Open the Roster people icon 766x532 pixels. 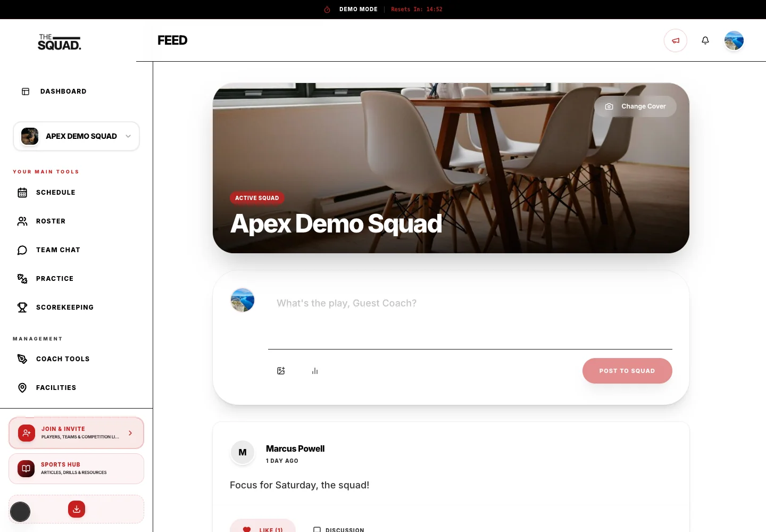click(22, 221)
